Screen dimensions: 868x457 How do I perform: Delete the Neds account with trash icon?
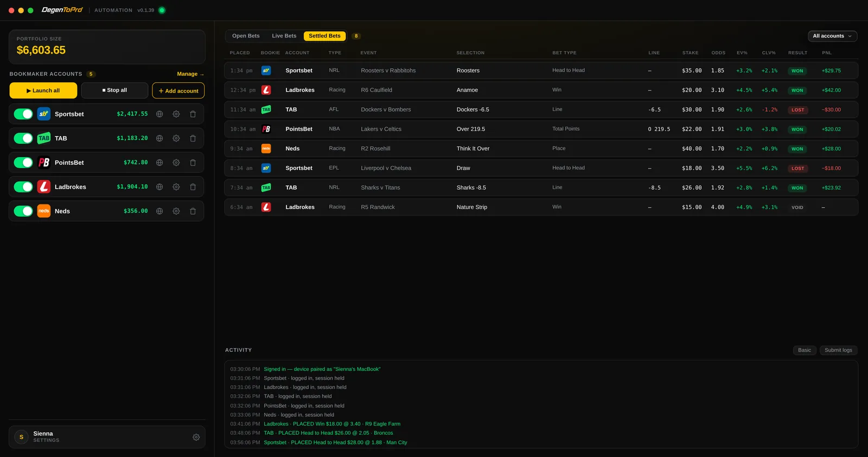tap(193, 211)
